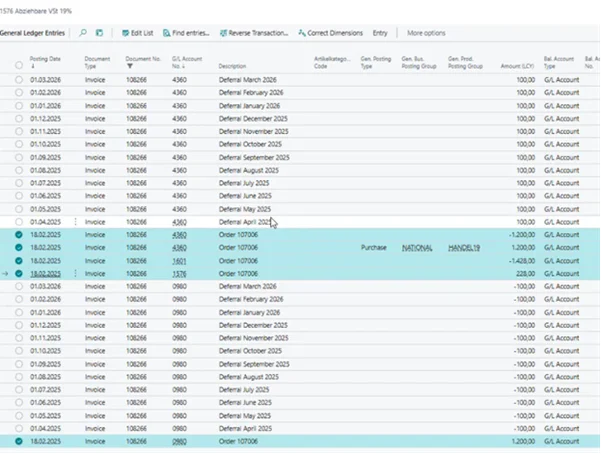This screenshot has height=454, width=601.
Task: Deselect row 0980 Order 107006 checkmark
Action: (19, 441)
